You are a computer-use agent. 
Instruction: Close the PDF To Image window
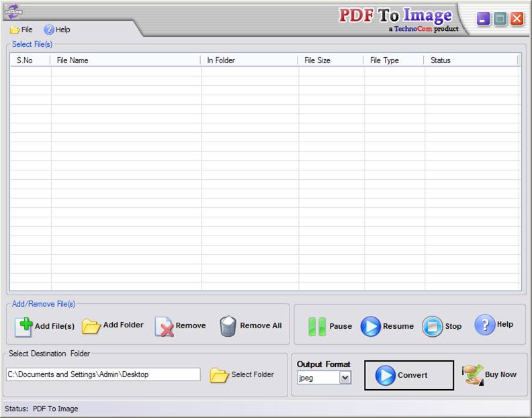click(517, 19)
